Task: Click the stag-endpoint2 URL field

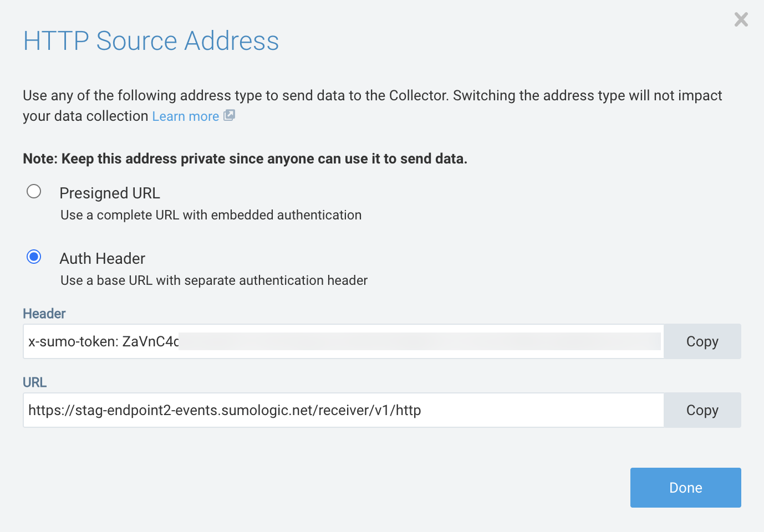Action: click(x=343, y=410)
